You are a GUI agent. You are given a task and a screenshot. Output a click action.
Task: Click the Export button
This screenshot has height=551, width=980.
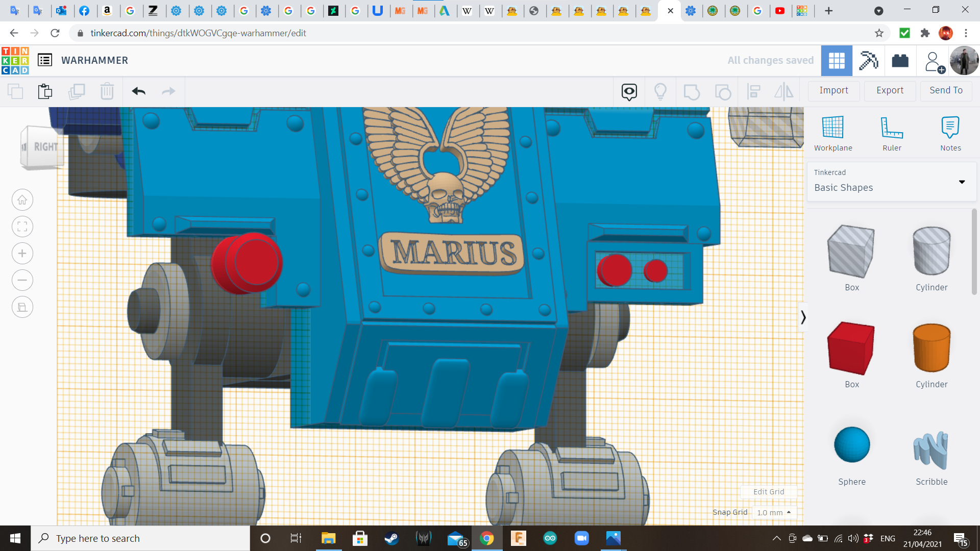coord(890,90)
